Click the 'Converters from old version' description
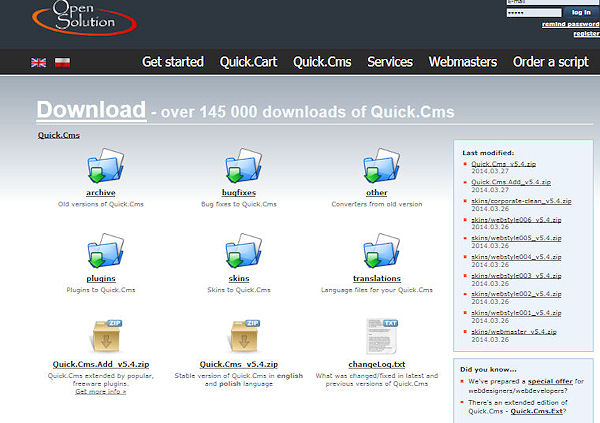600x423 pixels. 377,204
